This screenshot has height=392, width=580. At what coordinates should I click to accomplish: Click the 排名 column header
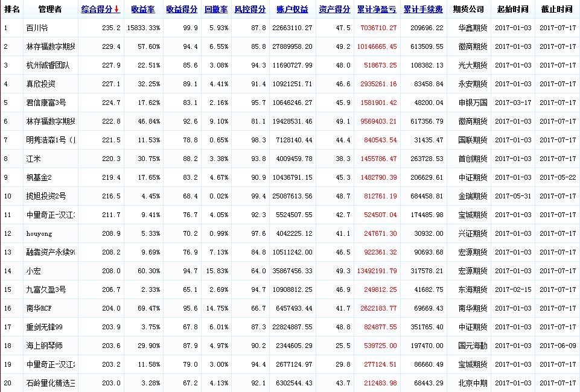tap(12, 9)
